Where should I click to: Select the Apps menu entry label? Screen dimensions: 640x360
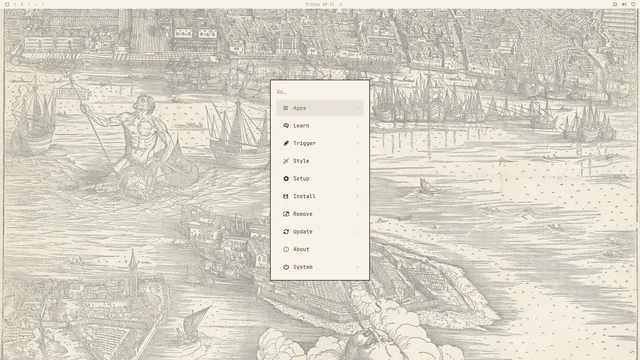click(x=299, y=108)
